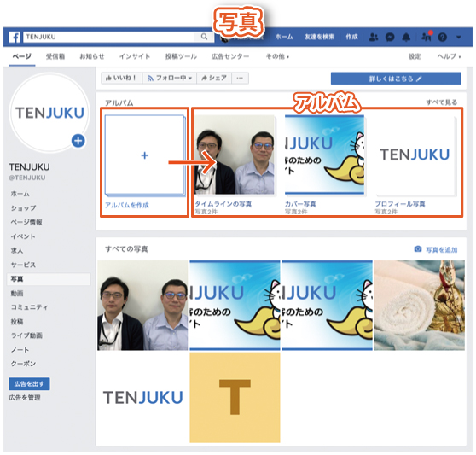This screenshot has height=455, width=476.
Task: Click the 広告を管理 link
Action: pos(25,398)
